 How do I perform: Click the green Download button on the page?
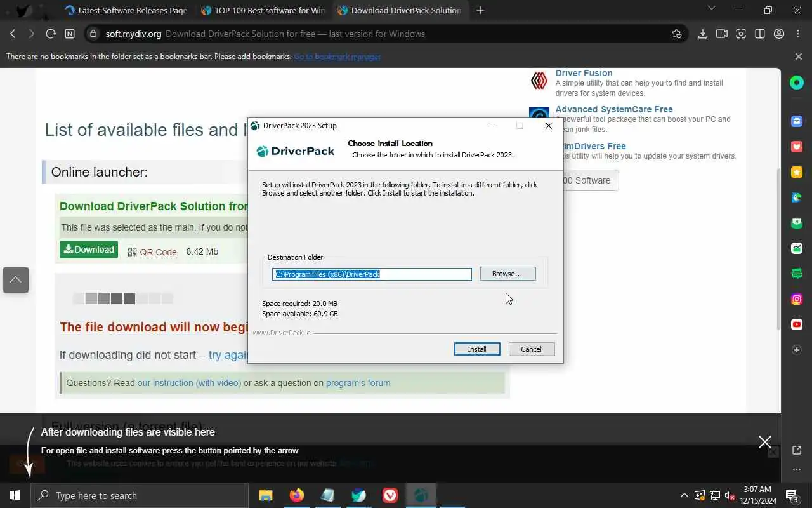pos(89,250)
